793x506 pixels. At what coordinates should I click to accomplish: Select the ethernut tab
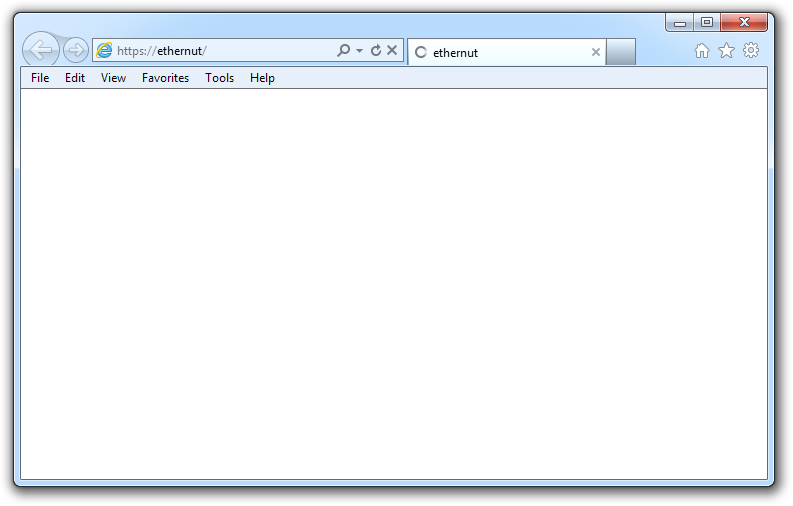pyautogui.click(x=507, y=52)
